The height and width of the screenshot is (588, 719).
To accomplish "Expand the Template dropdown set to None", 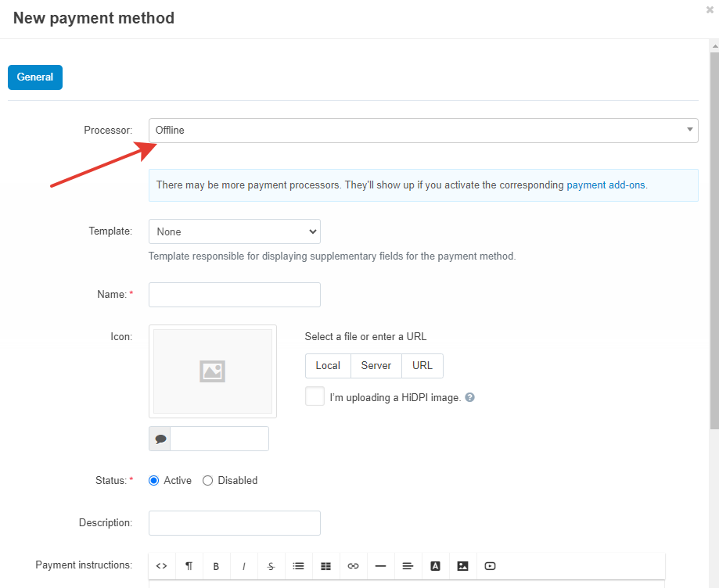I will [234, 231].
